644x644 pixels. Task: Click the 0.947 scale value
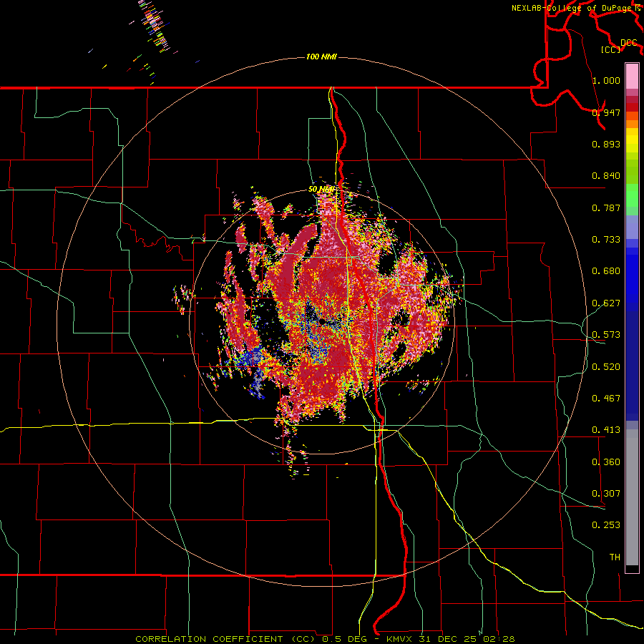[606, 112]
